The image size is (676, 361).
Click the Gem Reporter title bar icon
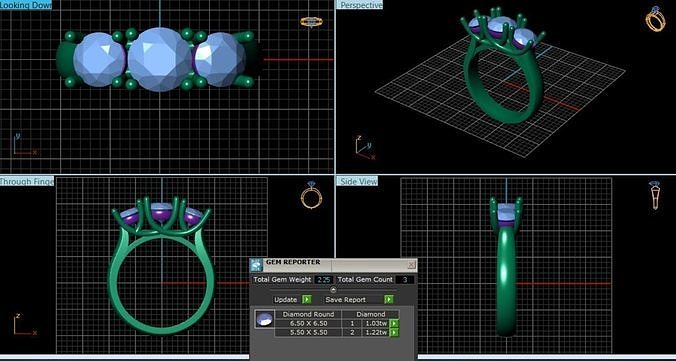click(x=256, y=265)
